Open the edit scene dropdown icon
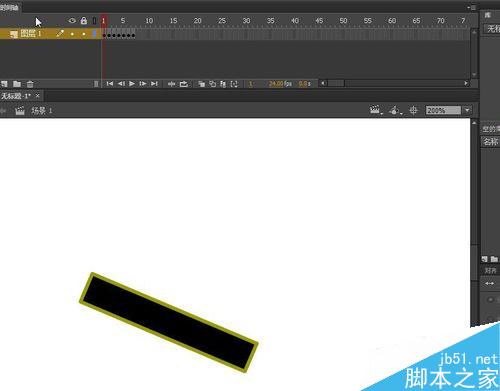 (376, 110)
